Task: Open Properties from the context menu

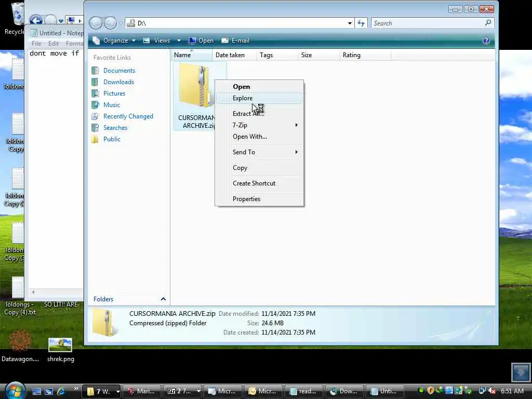Action: (259, 199)
